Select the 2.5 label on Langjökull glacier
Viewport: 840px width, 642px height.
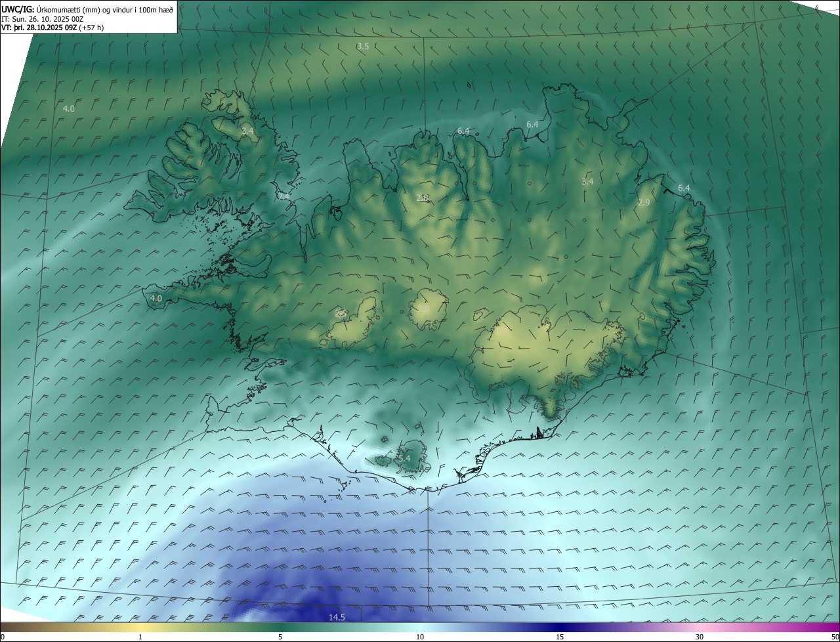tap(341, 314)
